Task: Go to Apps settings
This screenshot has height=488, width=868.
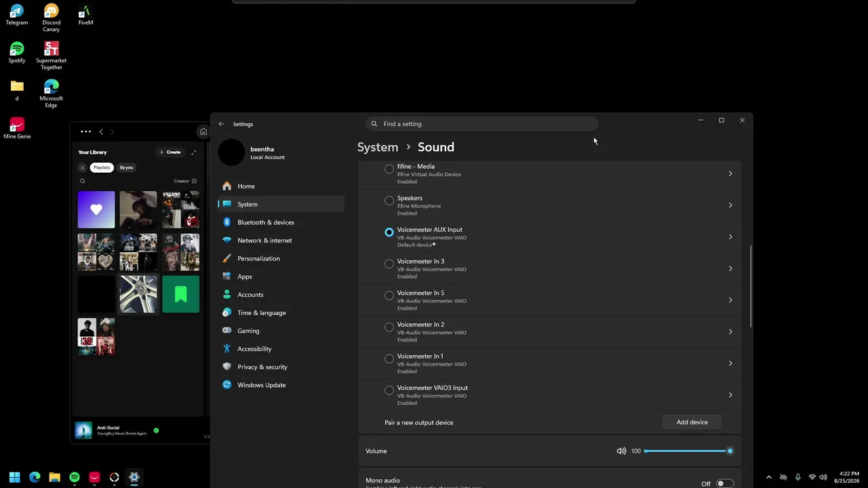Action: 281,277
